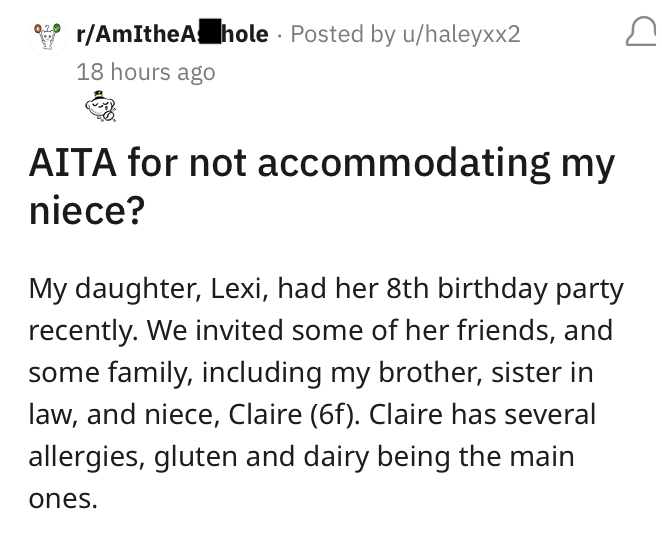The height and width of the screenshot is (534, 662).
Task: Open the r/AmItheA**hole subreddit link
Action: 172,34
